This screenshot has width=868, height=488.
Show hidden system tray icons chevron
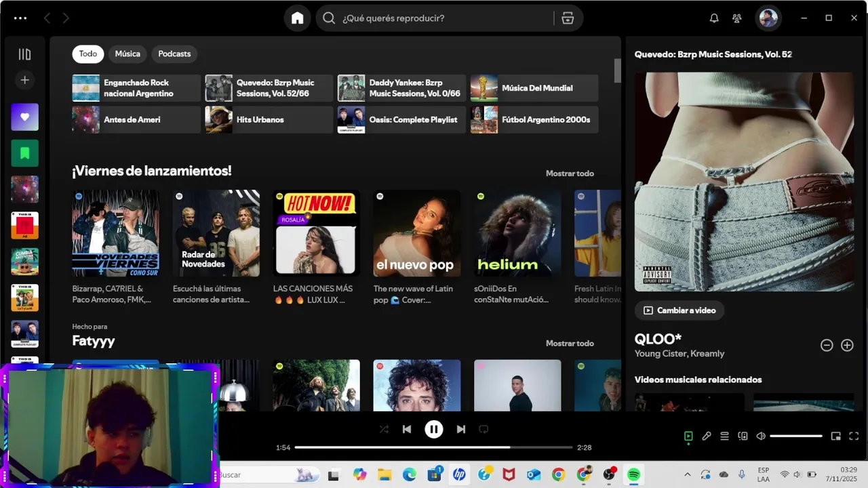click(x=687, y=474)
